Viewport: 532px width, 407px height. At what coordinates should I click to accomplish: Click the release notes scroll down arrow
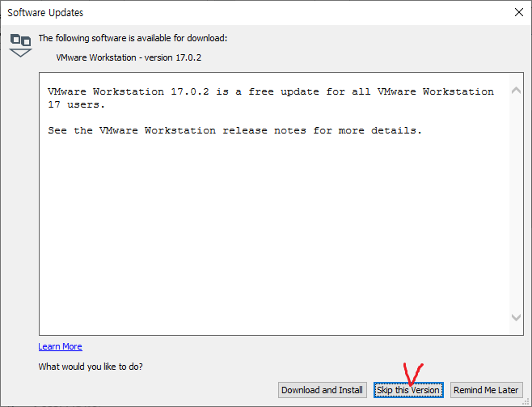point(516,317)
